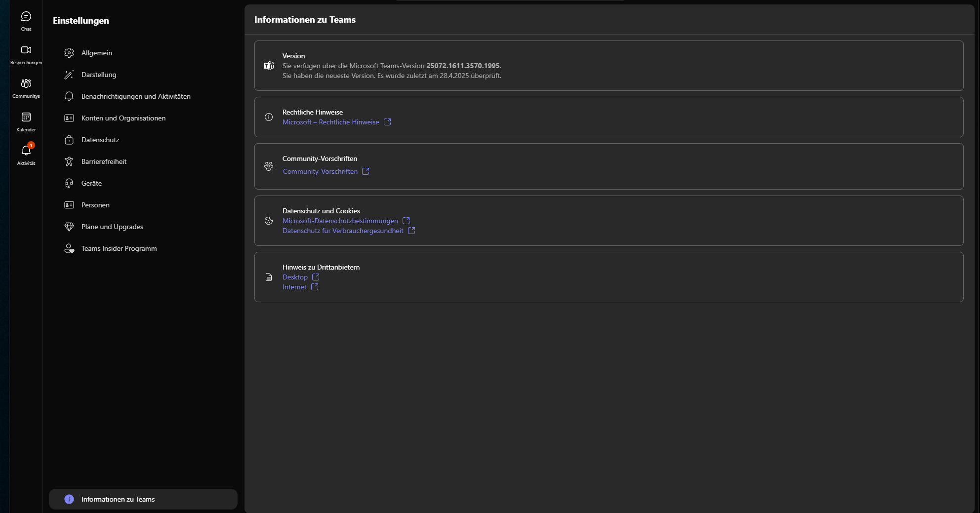This screenshot has height=513, width=980.
Task: Open the Desktop third-party notice link
Action: click(294, 277)
